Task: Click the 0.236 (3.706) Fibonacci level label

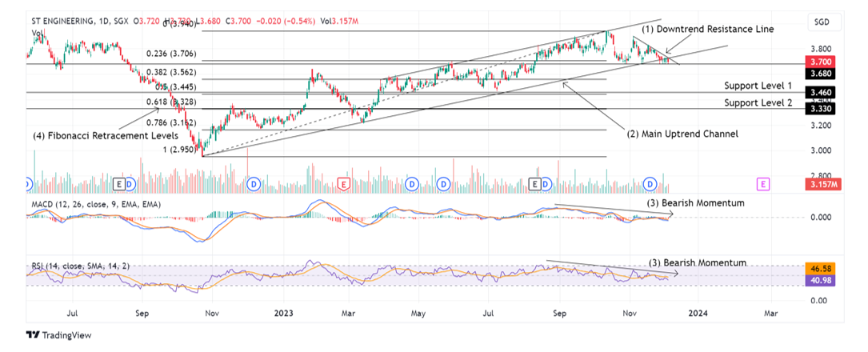Action: click(x=172, y=54)
